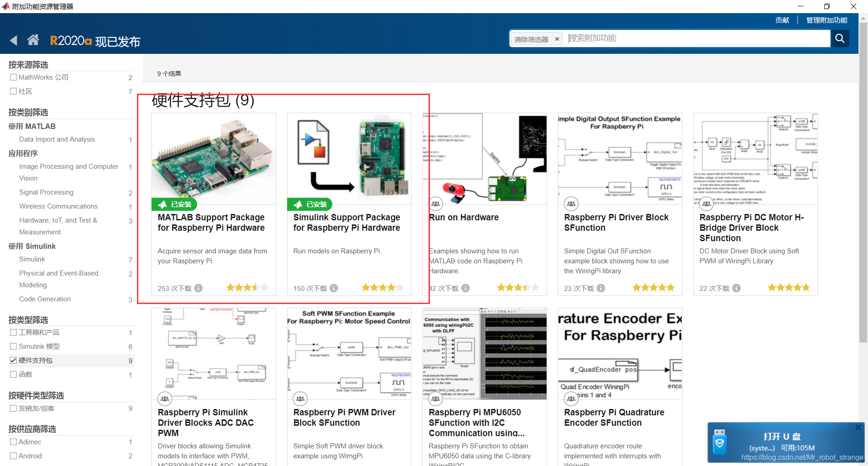Open the 管理附加功能 menu
868x466 pixels.
tap(826, 20)
